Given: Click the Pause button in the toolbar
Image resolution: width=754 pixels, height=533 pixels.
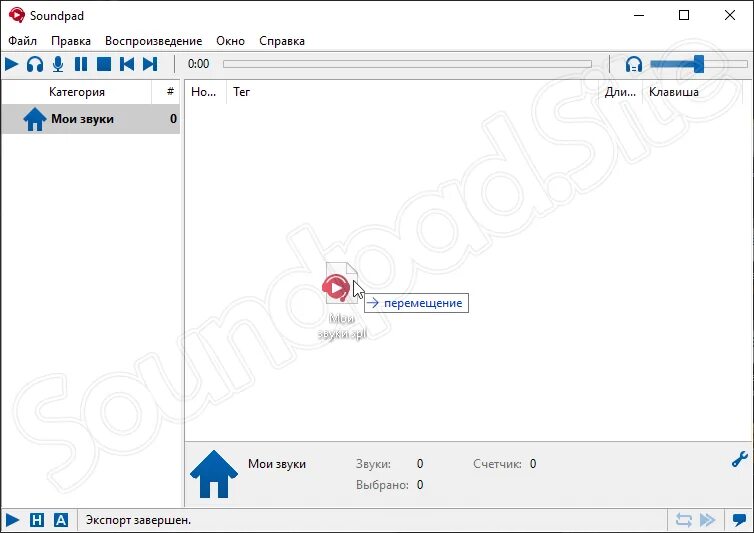Looking at the screenshot, I should pos(81,64).
